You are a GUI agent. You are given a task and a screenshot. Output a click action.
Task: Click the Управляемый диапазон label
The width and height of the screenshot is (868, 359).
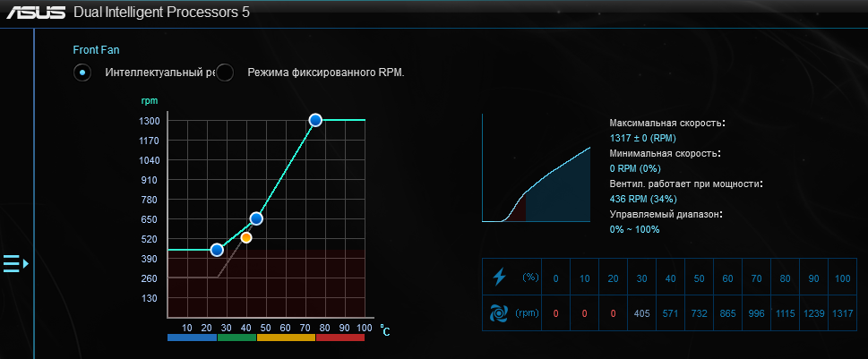click(x=667, y=214)
